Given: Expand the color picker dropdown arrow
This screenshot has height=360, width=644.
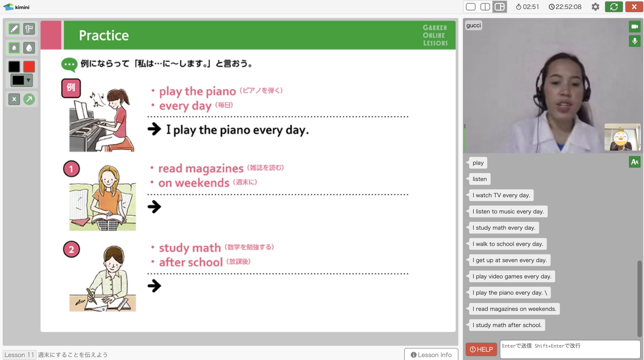Looking at the screenshot, I should 28,80.
